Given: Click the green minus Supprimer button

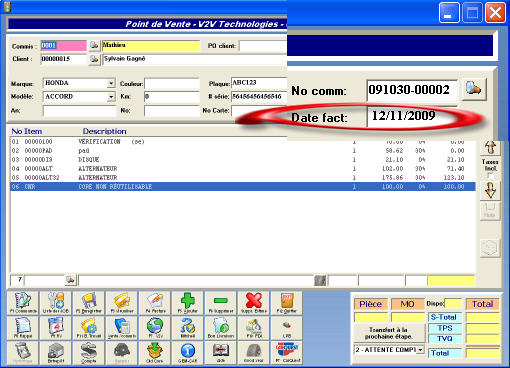Looking at the screenshot, I should tap(221, 303).
